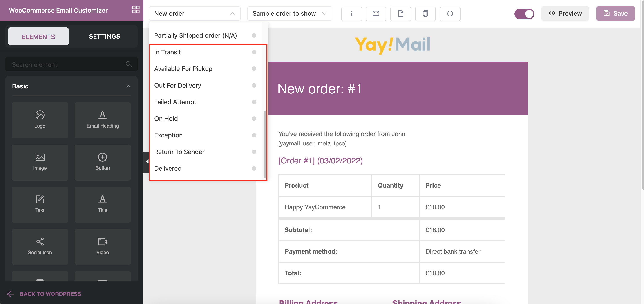Select the Logo element block
644x304 pixels.
[40, 120]
